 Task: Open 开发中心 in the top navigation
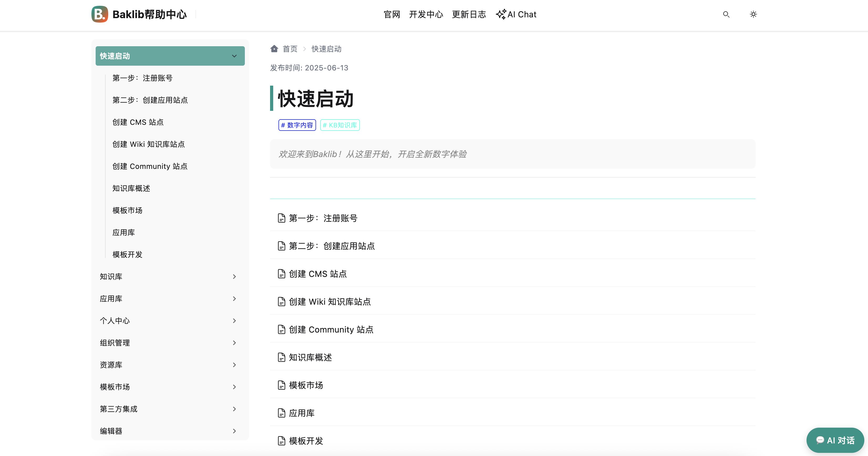(x=426, y=14)
